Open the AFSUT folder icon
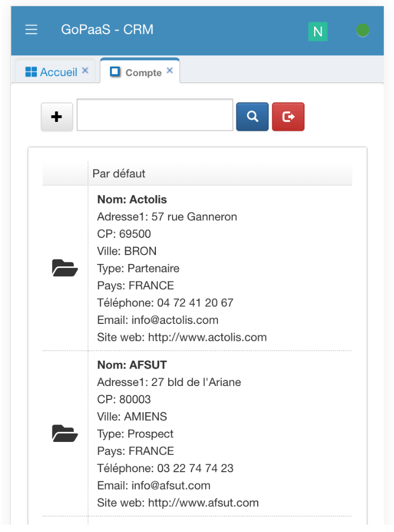This screenshot has width=394, height=532. point(65,434)
